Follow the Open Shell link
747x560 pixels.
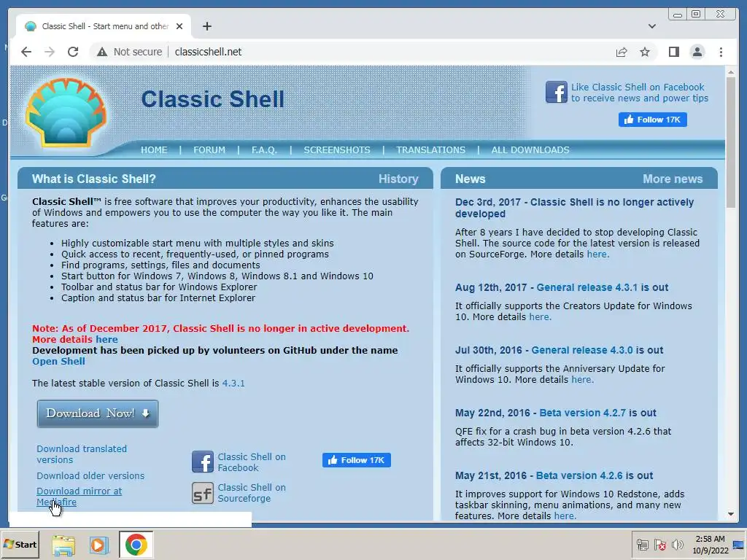[58, 362]
